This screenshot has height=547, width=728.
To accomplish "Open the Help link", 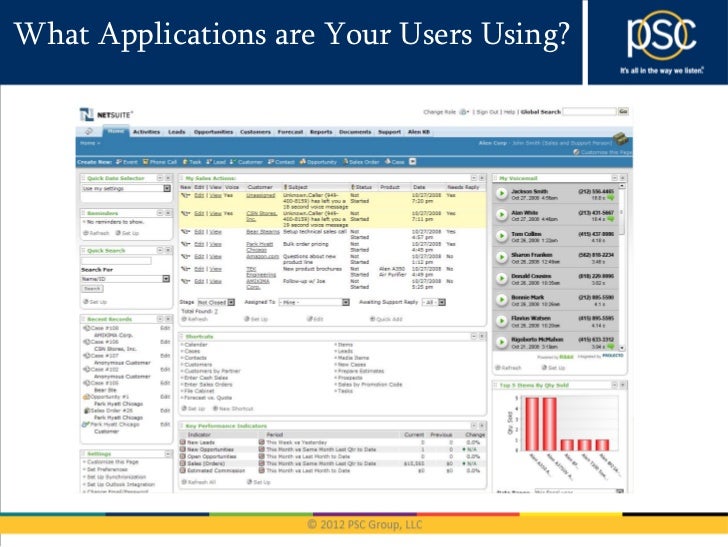I will point(509,112).
